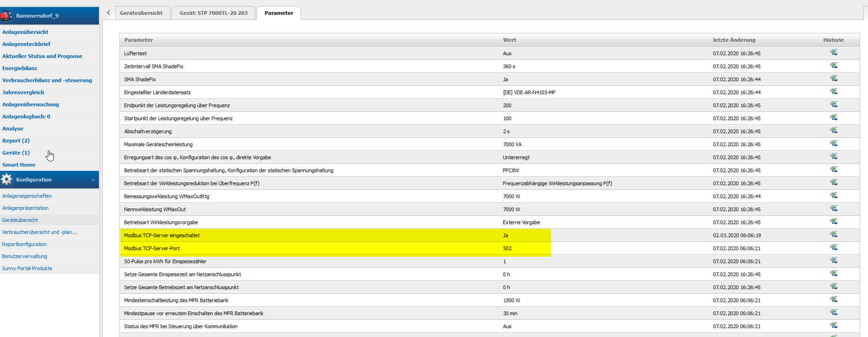The width and height of the screenshot is (868, 337).
Task: Open Sunny Portal-Produkte
Action: (x=27, y=268)
